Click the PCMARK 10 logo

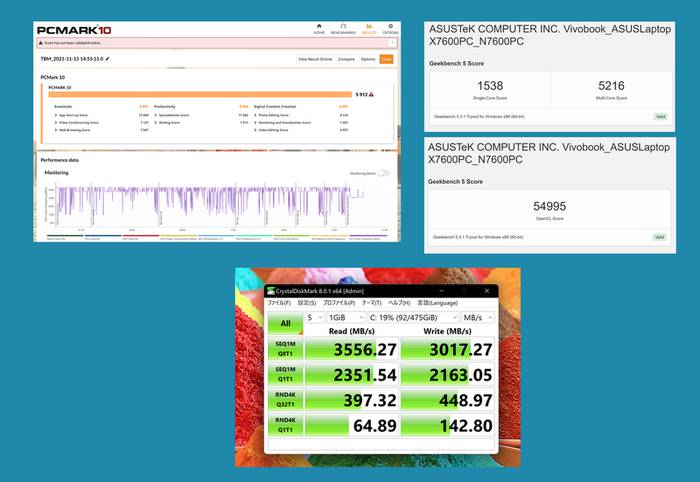click(x=74, y=30)
